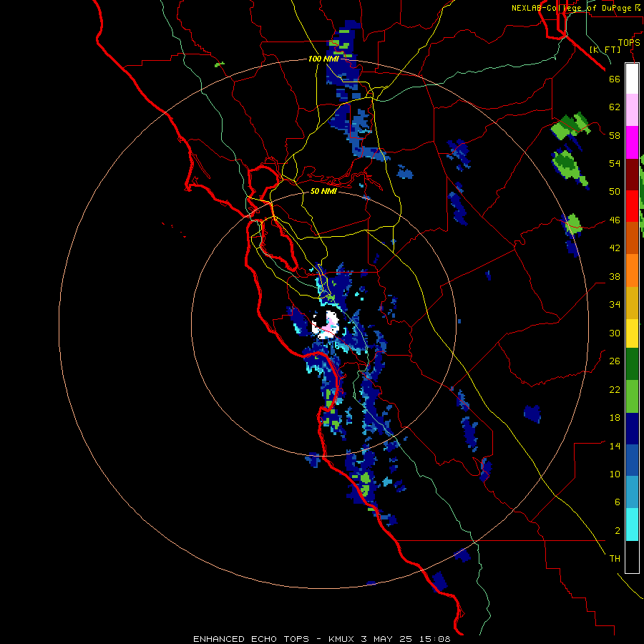Image resolution: width=644 pixels, height=644 pixels.
Task: Click the "46" legend value
Action: [615, 220]
